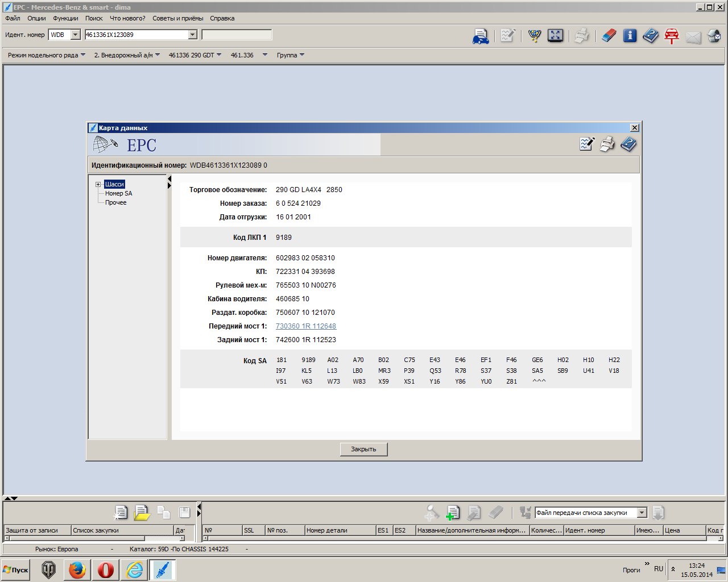Click the part search magnifier icon
This screenshot has height=582, width=728.
pyautogui.click(x=432, y=513)
